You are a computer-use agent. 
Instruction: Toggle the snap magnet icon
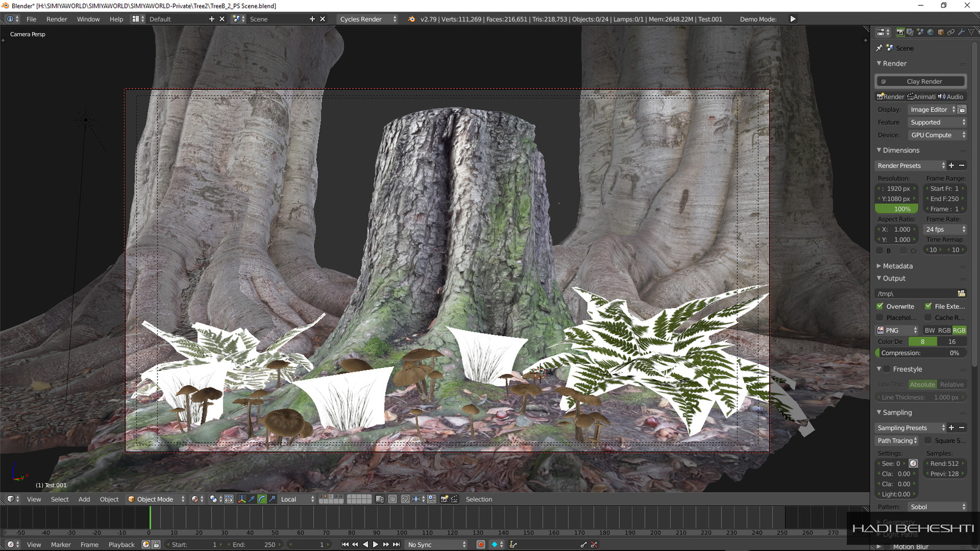(x=405, y=499)
